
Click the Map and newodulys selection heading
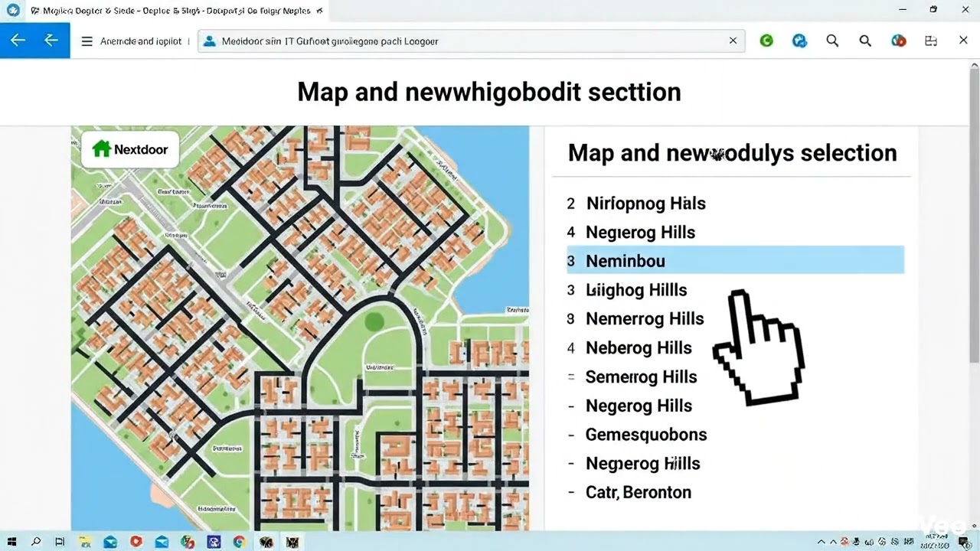(x=733, y=153)
